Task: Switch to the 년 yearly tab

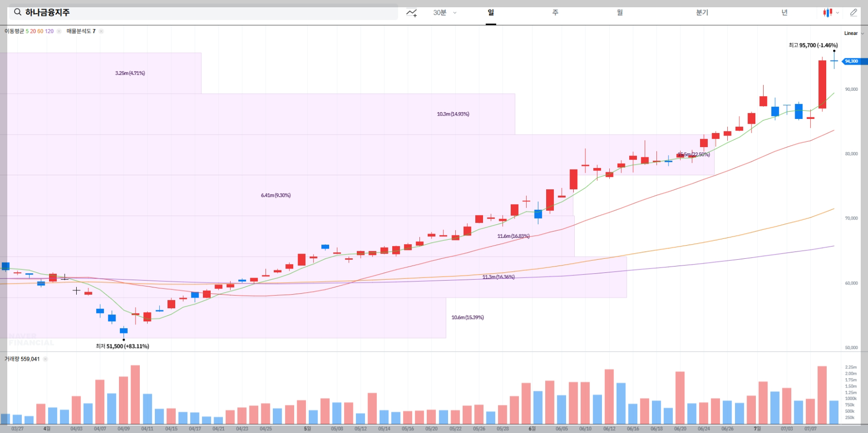Action: tap(785, 13)
